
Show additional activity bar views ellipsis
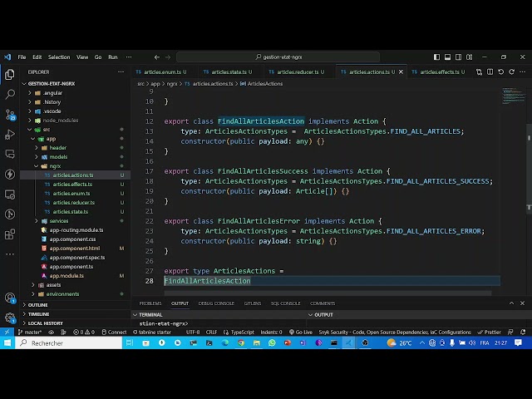click(x=10, y=254)
